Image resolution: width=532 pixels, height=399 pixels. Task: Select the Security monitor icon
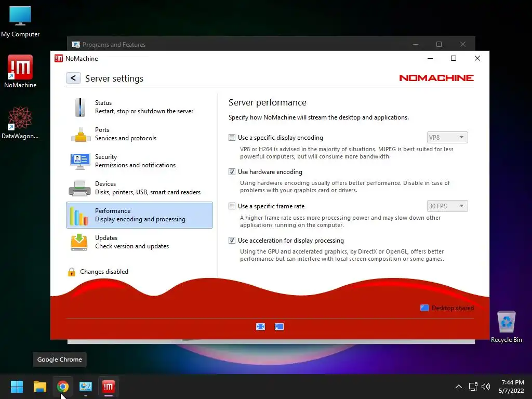[x=80, y=161]
